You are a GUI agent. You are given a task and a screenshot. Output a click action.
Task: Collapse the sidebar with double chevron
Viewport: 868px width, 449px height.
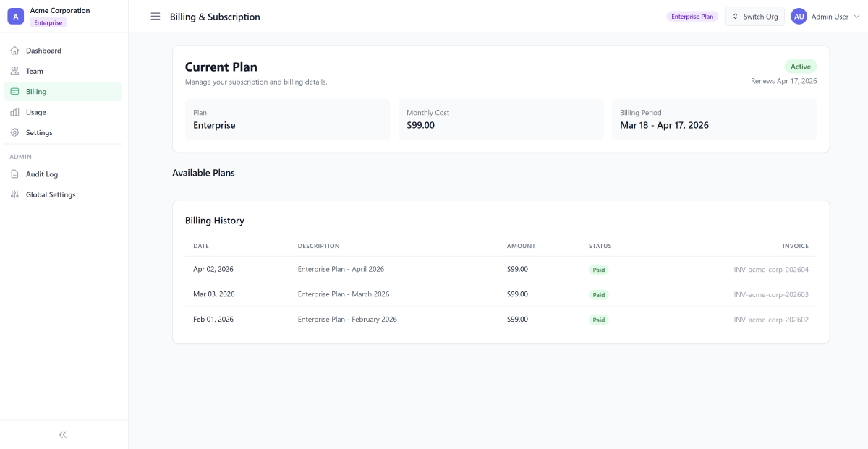[x=63, y=435]
